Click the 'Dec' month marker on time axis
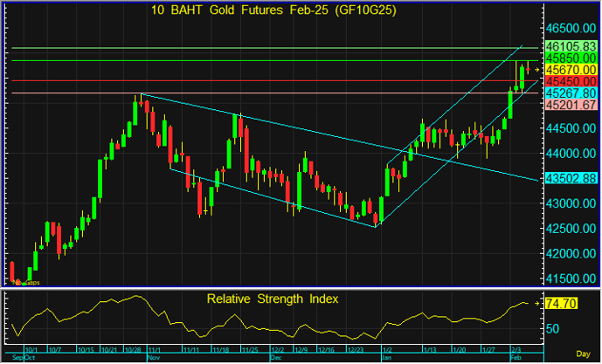 tap(276, 358)
